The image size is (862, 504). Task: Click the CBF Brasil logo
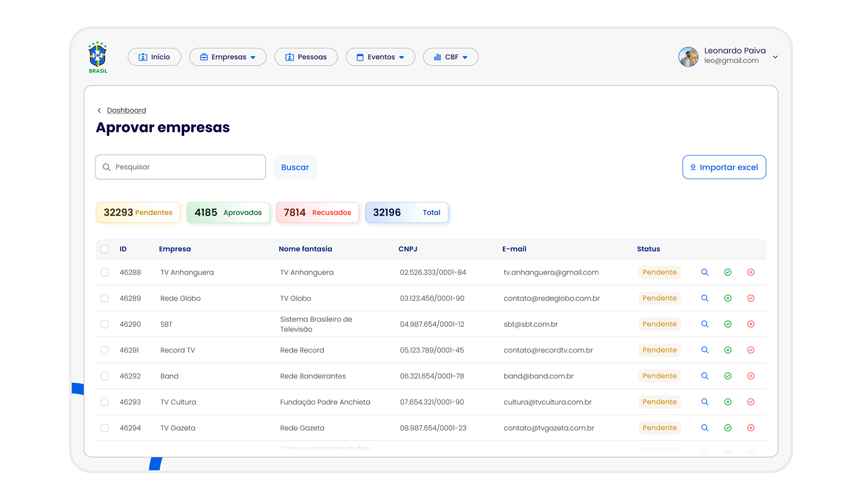[97, 57]
